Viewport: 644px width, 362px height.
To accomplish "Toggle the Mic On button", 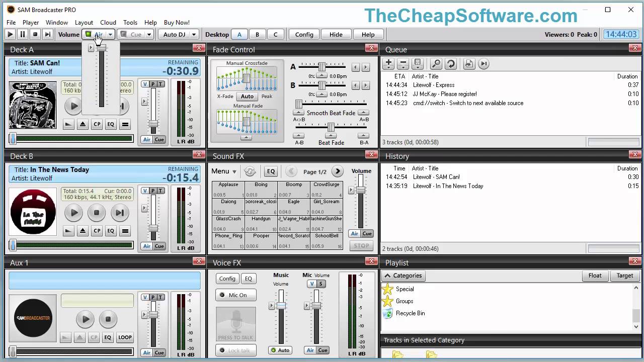I will tap(236, 295).
